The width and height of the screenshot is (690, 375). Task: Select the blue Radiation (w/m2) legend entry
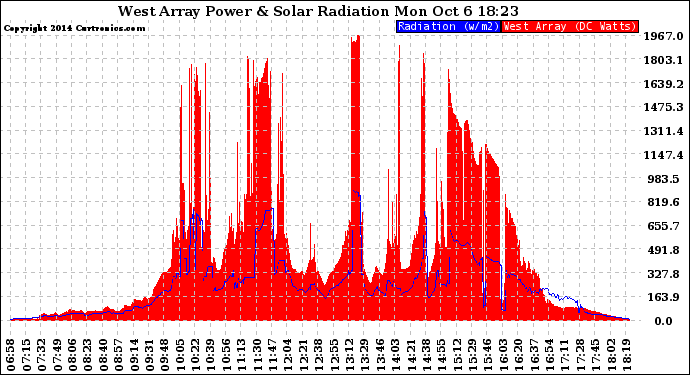[x=448, y=26]
